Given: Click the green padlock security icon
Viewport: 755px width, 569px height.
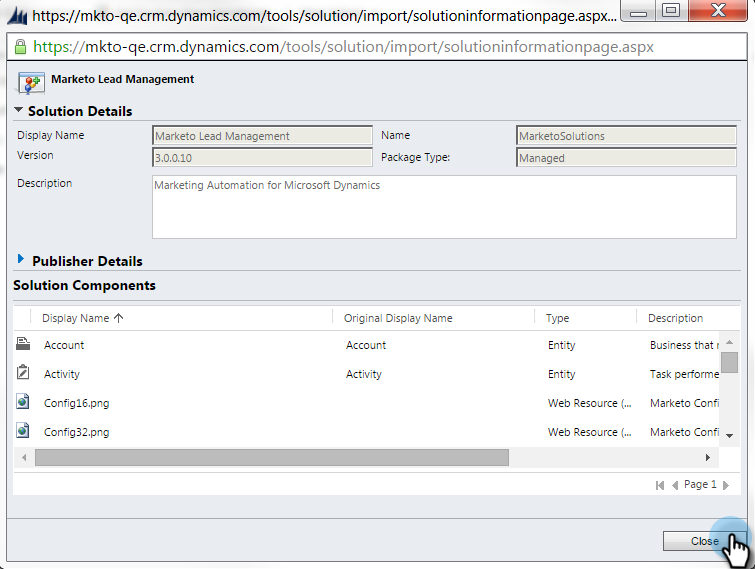Looking at the screenshot, I should pyautogui.click(x=20, y=47).
